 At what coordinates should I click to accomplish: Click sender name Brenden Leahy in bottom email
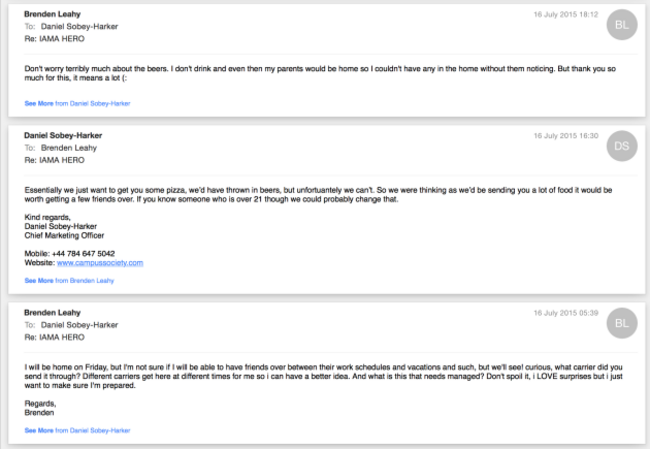click(x=52, y=313)
